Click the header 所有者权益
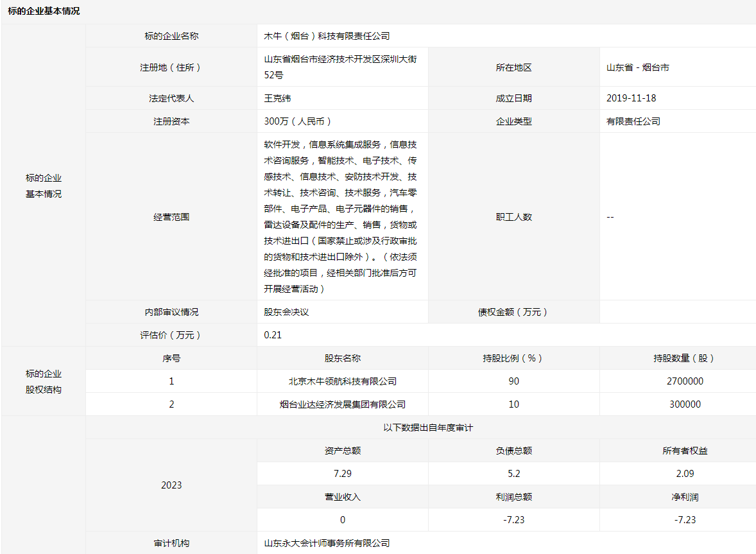The height and width of the screenshot is (554, 756). [685, 451]
